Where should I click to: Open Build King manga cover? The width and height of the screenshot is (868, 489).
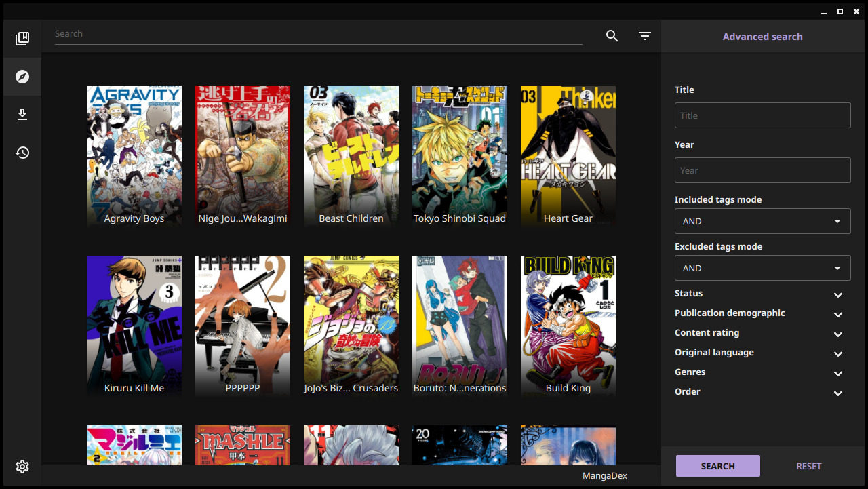click(x=568, y=326)
